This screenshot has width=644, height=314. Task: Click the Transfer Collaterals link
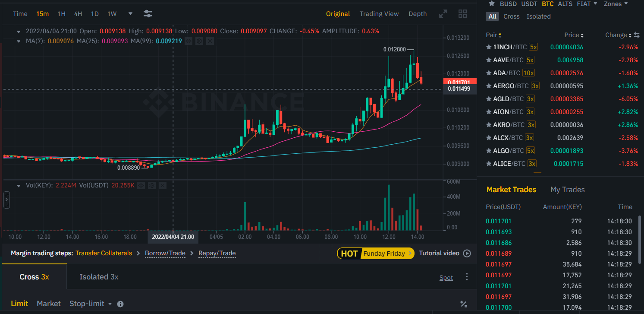click(104, 253)
